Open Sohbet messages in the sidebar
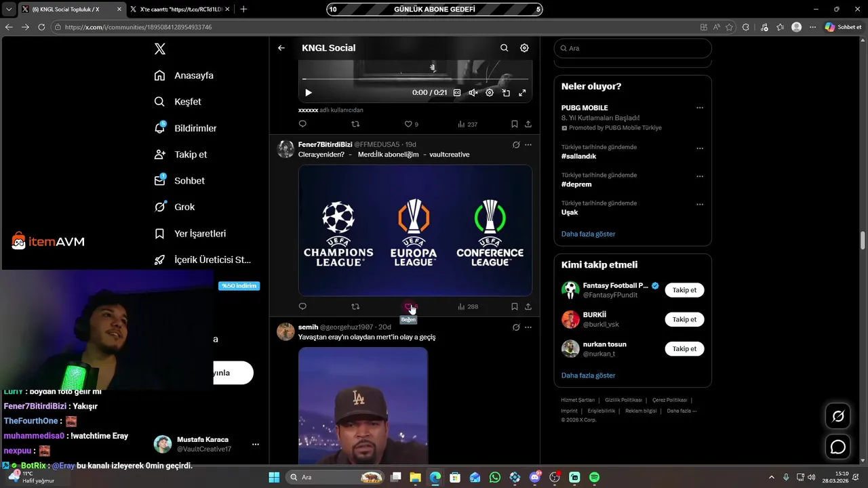The width and height of the screenshot is (868, 488). [179, 181]
